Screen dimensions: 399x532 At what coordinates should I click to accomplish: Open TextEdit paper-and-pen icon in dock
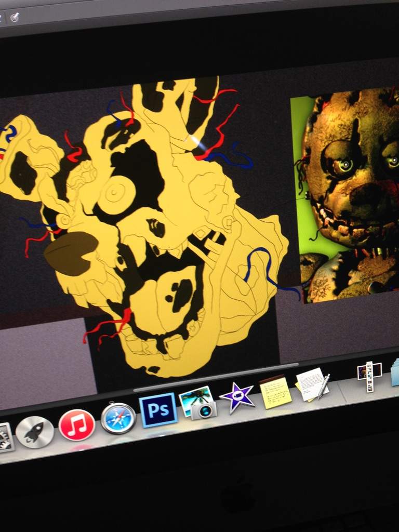[312, 384]
